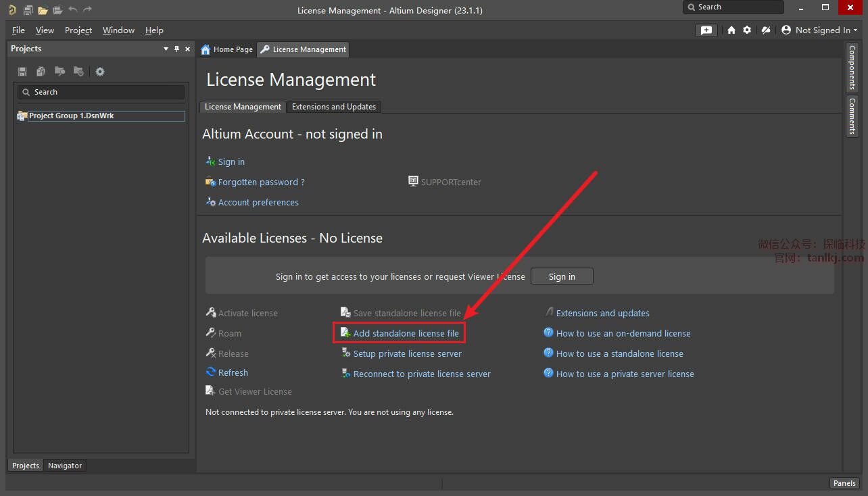Open the Comments side panel tab
This screenshot has height=496, width=868.
852,116
